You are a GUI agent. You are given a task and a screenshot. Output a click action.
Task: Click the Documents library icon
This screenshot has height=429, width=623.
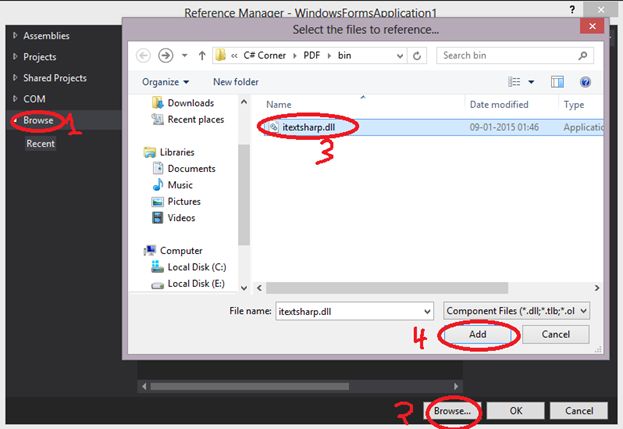click(x=158, y=168)
